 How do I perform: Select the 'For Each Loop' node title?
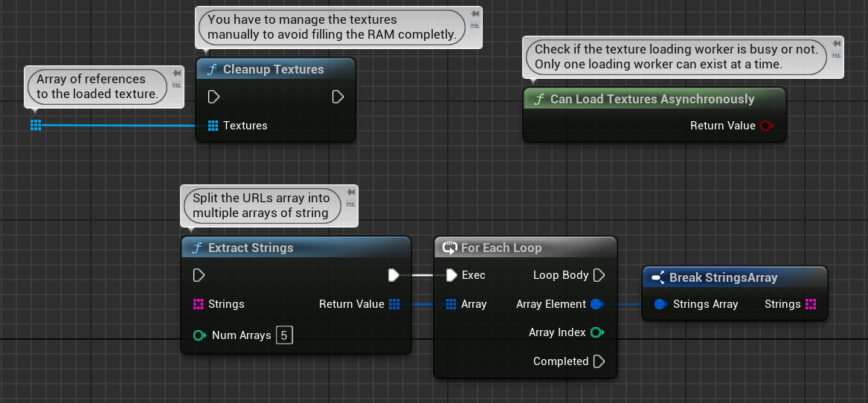tap(501, 248)
